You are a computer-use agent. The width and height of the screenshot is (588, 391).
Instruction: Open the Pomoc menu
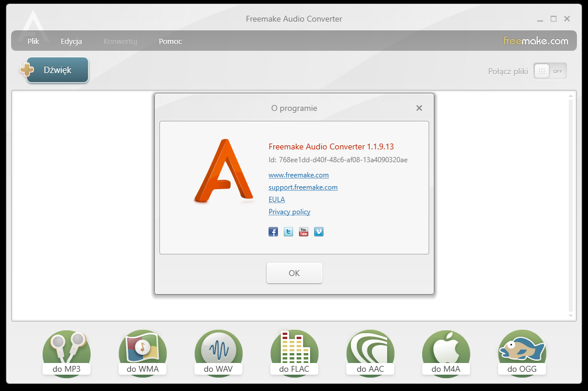coord(171,41)
